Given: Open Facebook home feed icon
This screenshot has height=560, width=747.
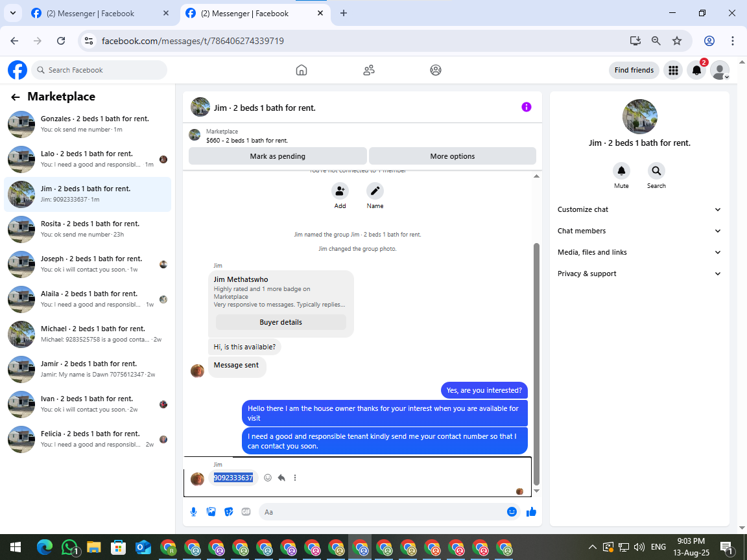Looking at the screenshot, I should click(x=301, y=70).
